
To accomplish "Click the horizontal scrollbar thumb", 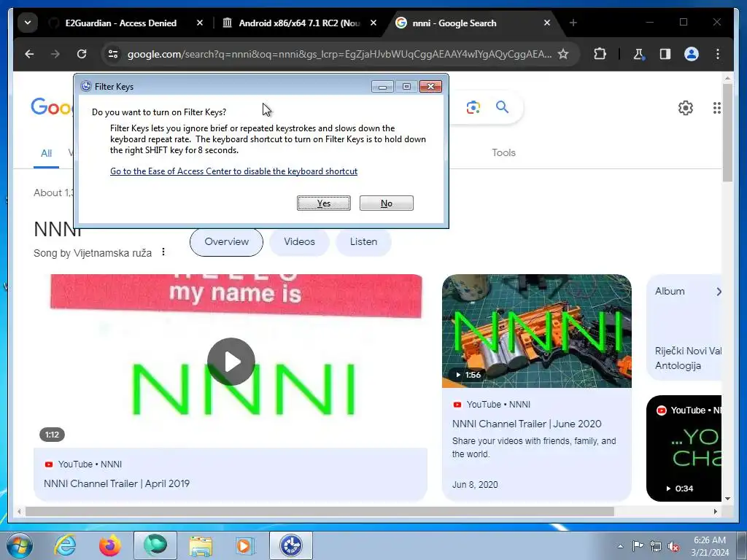I will click(320, 511).
